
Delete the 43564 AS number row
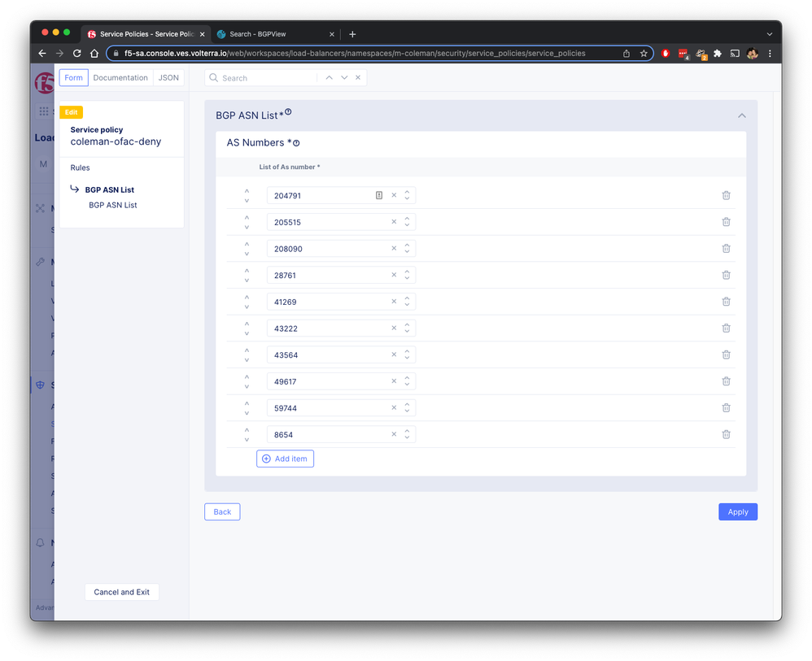coord(726,354)
